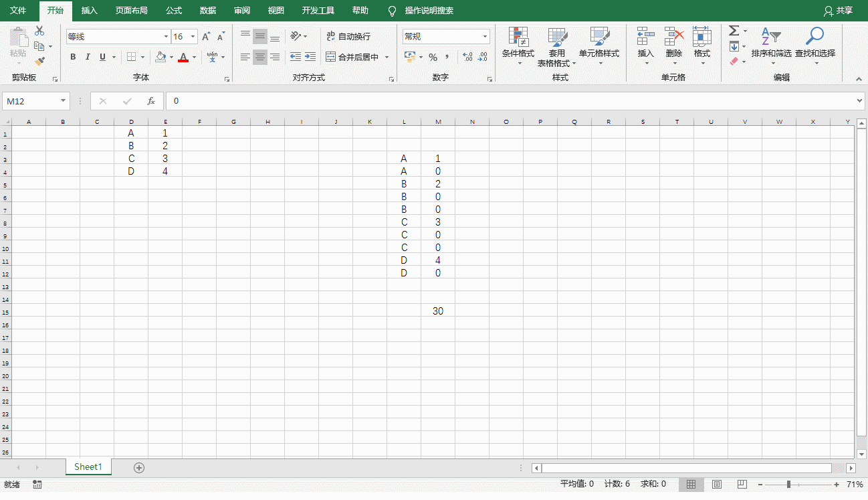This screenshot has width=868, height=500.
Task: Increase decimal places
Action: 467,57
